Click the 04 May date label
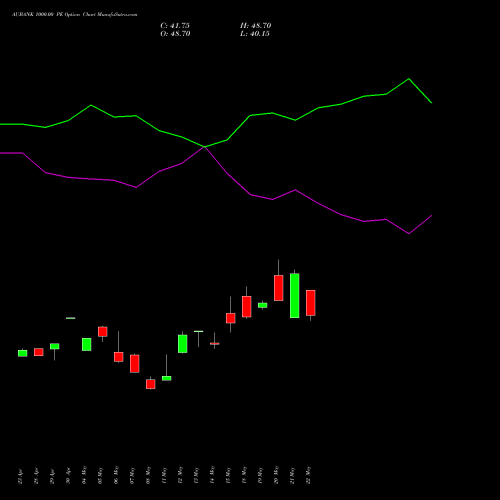 pyautogui.click(x=85, y=475)
